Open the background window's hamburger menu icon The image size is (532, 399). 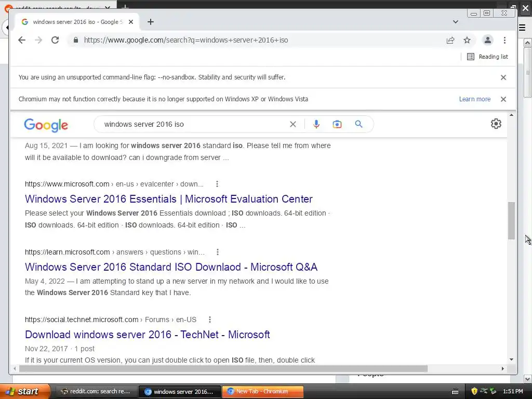point(522,28)
